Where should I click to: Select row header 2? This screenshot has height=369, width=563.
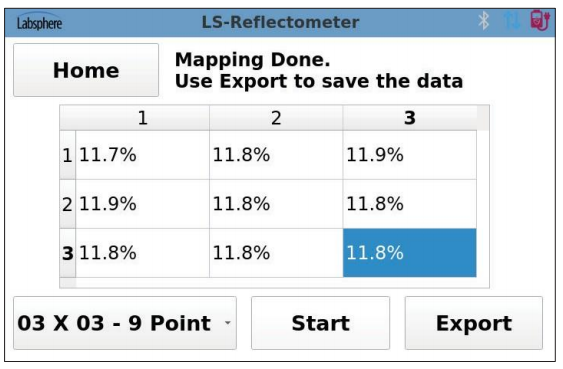(x=68, y=204)
